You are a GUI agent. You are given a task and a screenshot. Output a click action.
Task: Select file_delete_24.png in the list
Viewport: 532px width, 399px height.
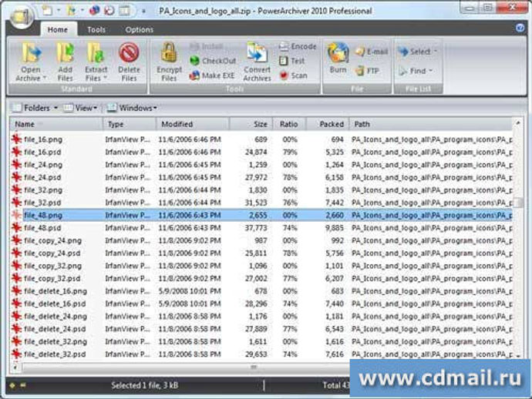point(56,317)
